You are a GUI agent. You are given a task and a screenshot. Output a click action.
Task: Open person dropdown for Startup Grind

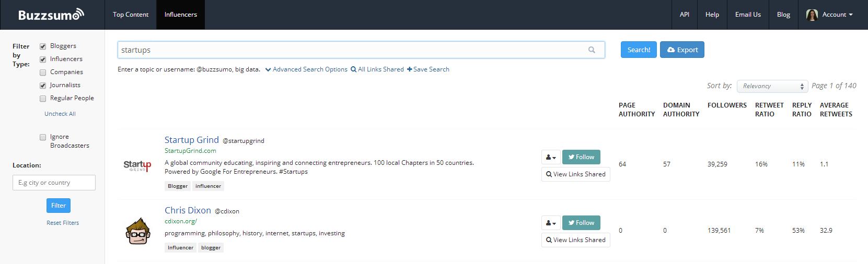tap(551, 157)
